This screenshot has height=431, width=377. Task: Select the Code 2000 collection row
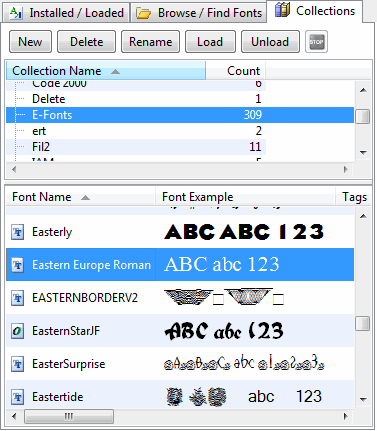coord(136,85)
